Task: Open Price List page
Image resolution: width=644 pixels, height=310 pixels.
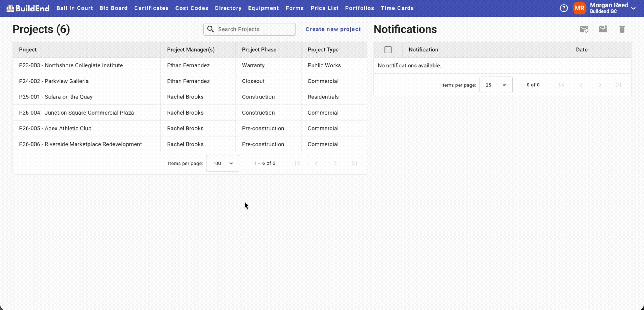Action: click(325, 8)
